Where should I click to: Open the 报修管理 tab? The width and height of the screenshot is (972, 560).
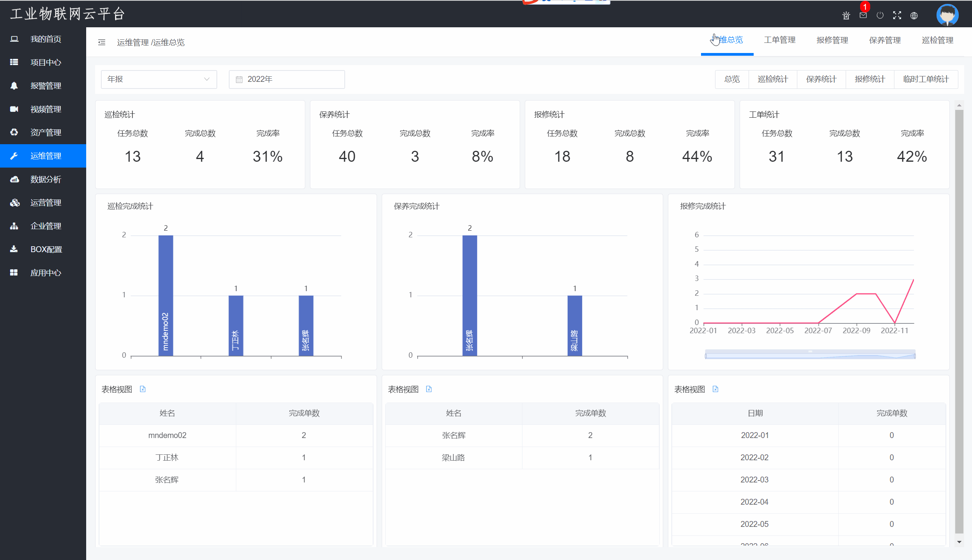pyautogui.click(x=832, y=40)
